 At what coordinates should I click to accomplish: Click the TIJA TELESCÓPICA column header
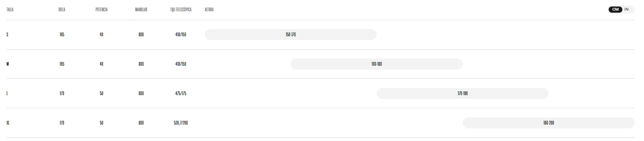(x=181, y=10)
